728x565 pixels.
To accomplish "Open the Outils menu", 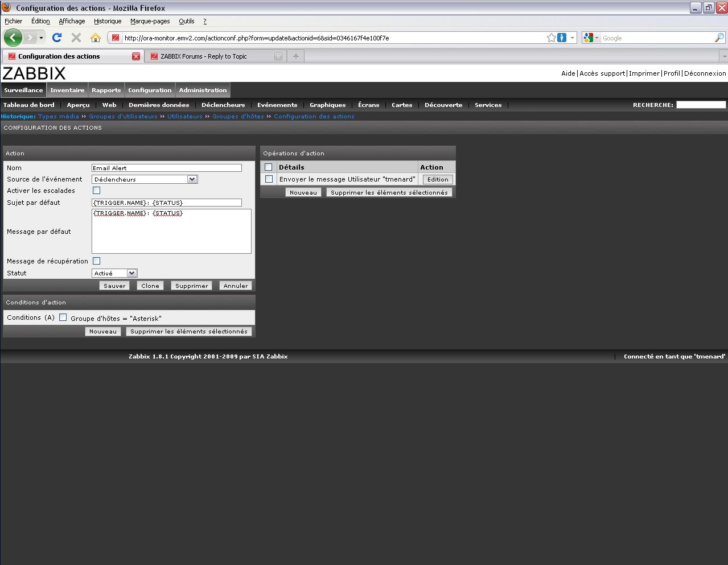I will click(187, 21).
